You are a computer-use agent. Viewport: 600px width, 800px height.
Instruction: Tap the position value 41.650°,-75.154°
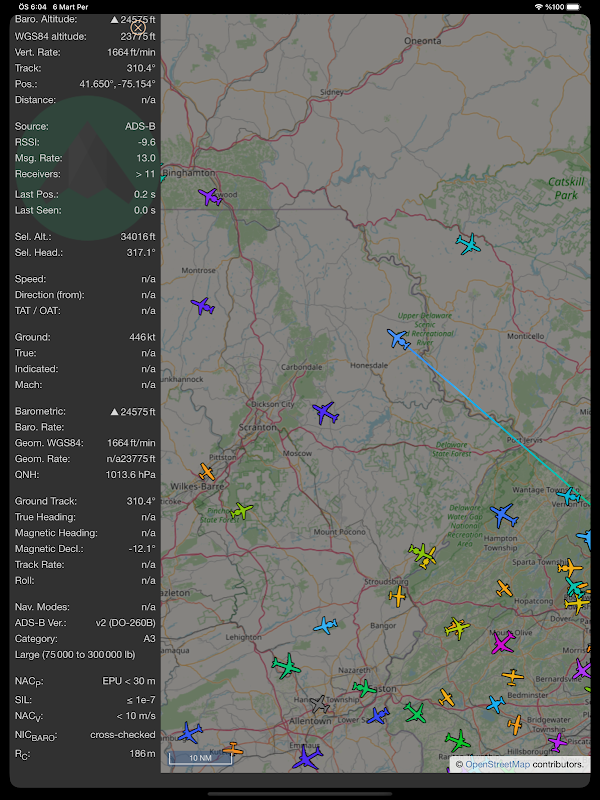tap(117, 84)
